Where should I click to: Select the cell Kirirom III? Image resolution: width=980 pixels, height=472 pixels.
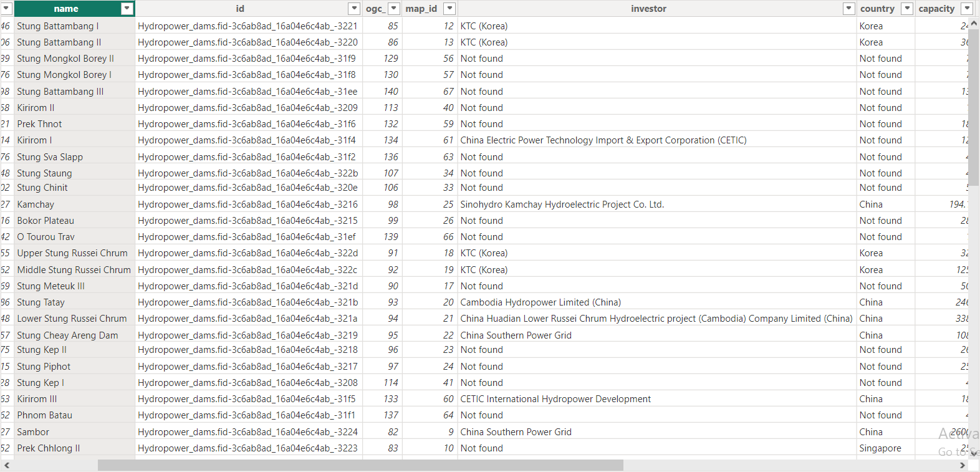pos(74,399)
